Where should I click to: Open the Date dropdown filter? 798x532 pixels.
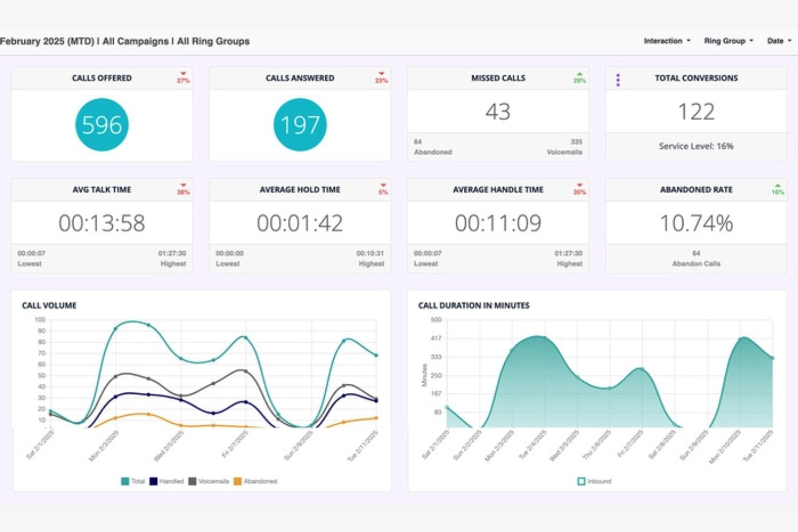coord(779,41)
